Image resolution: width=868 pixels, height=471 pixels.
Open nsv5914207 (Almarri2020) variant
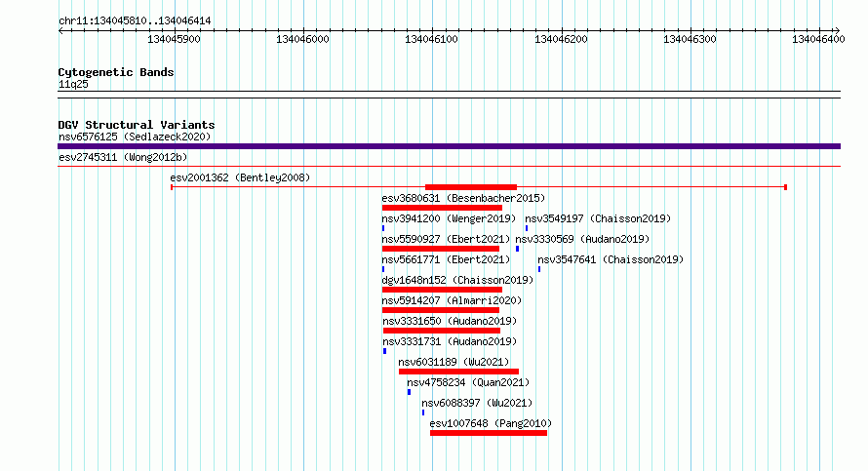click(452, 300)
